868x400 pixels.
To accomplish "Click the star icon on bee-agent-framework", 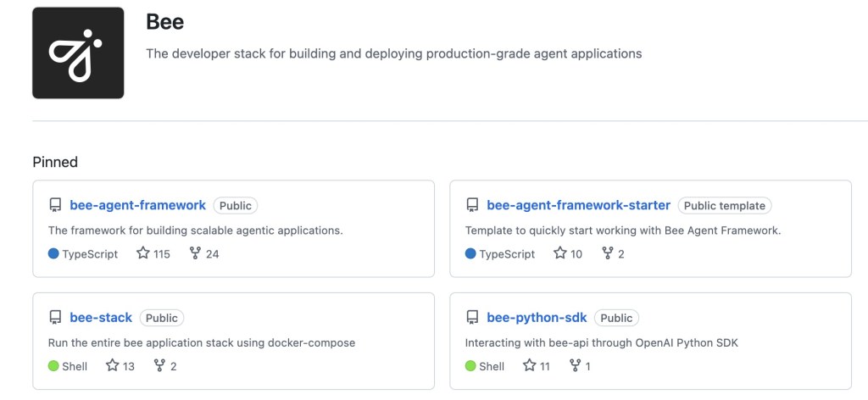I will click(x=143, y=253).
